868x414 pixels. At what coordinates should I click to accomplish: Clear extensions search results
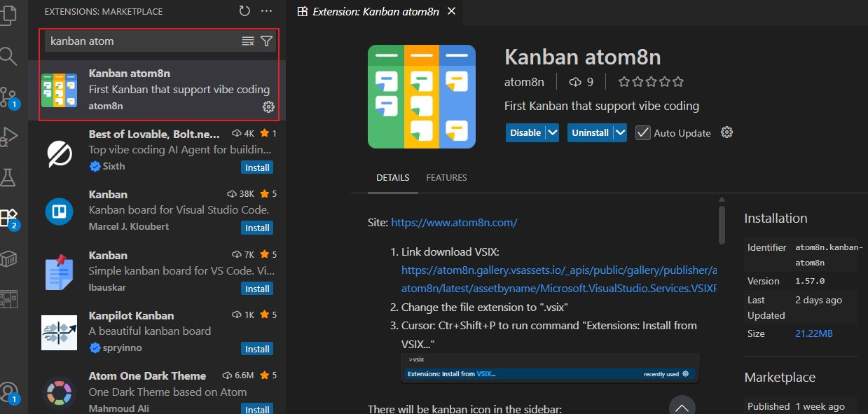click(248, 41)
